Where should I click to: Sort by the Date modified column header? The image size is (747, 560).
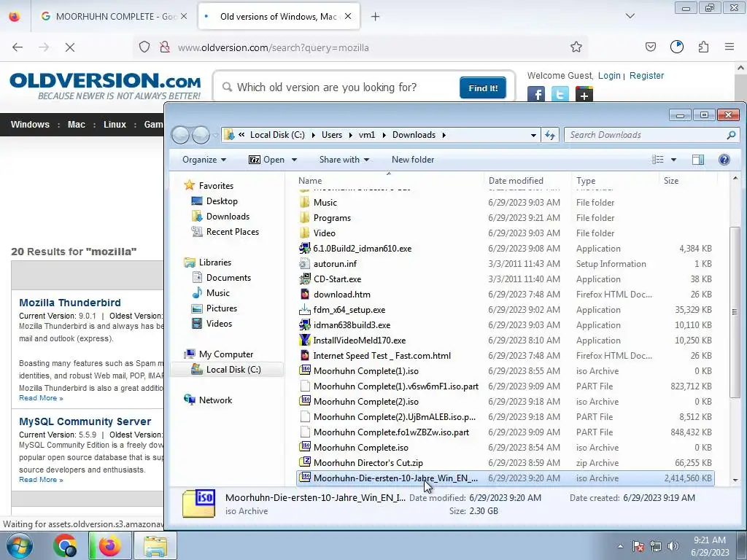click(x=516, y=181)
